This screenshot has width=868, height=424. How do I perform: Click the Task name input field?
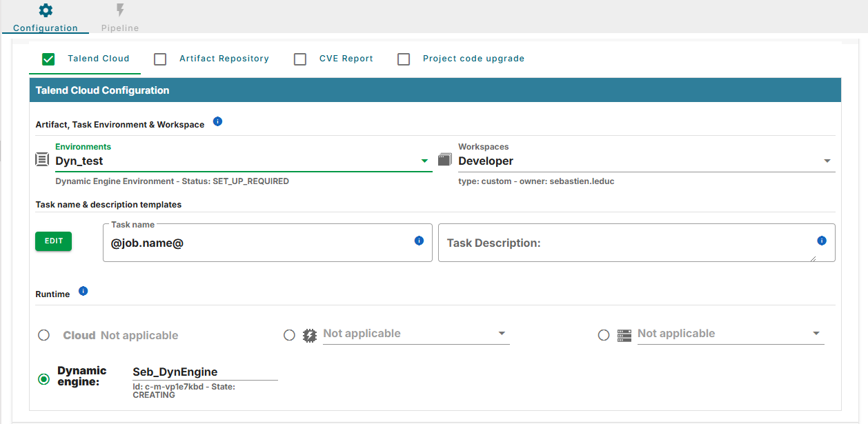tap(268, 243)
